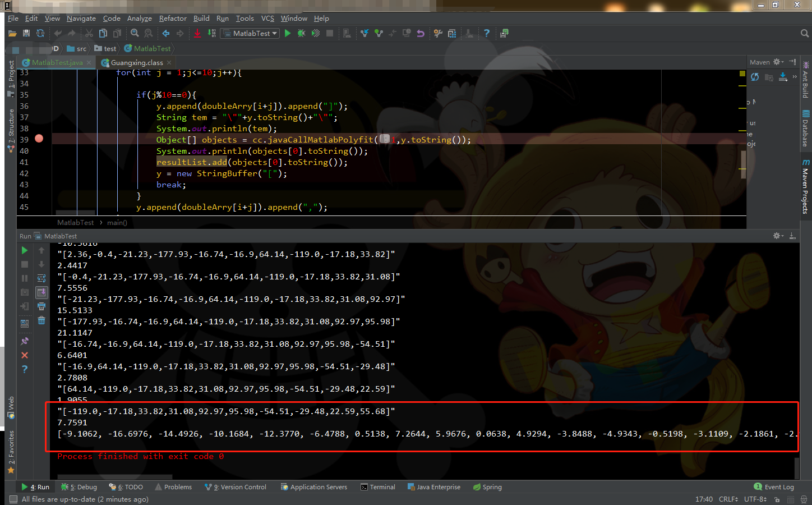Click the Open file toolbar icon

[x=12, y=34]
